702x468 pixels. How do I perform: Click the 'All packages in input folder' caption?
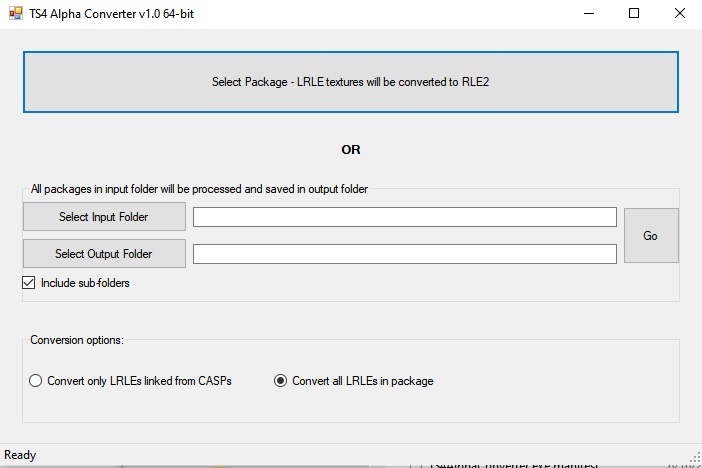199,189
